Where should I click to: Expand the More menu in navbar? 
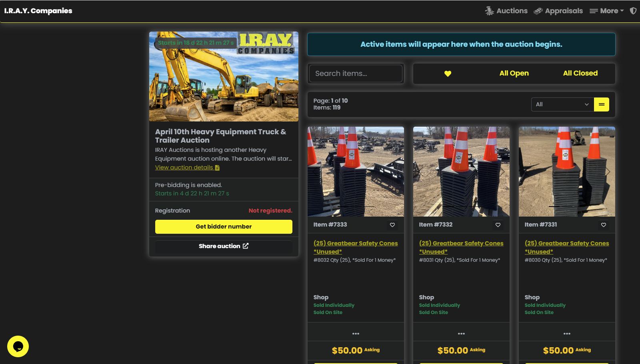point(606,11)
